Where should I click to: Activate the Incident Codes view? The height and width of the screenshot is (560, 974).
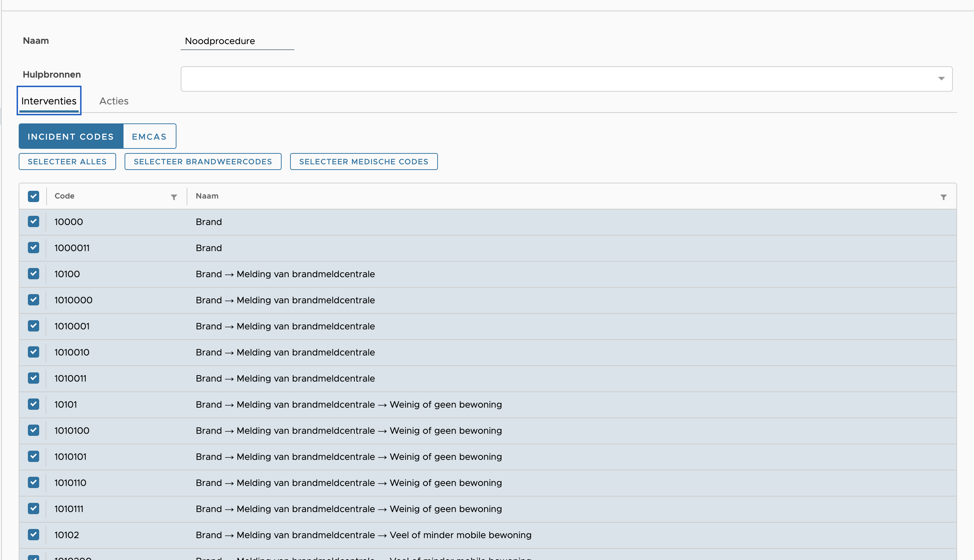(x=71, y=136)
